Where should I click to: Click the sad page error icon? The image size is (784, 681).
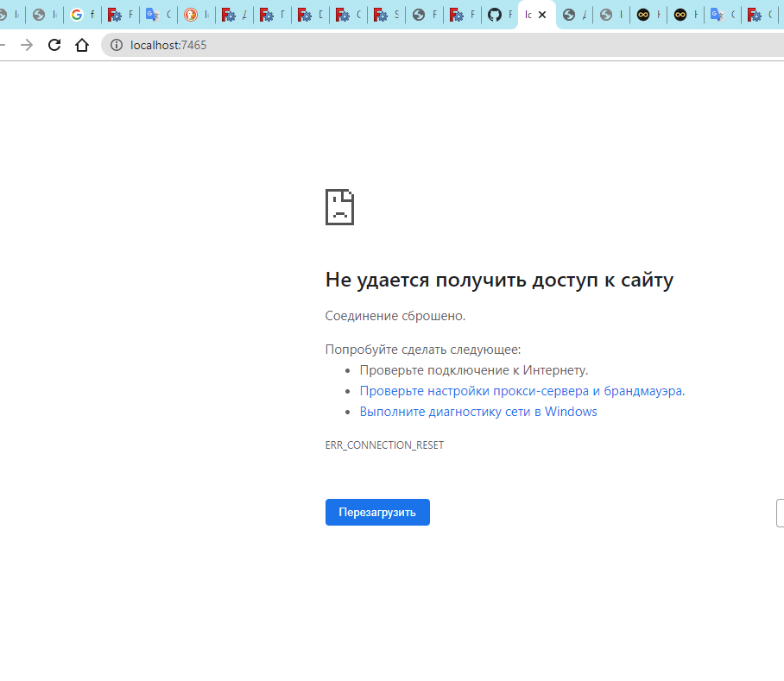tap(339, 207)
